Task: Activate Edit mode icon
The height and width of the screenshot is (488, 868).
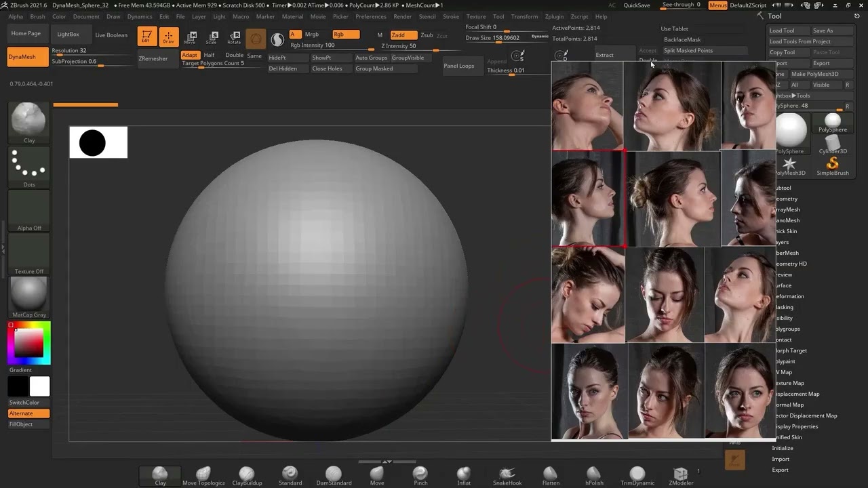Action: pos(146,37)
